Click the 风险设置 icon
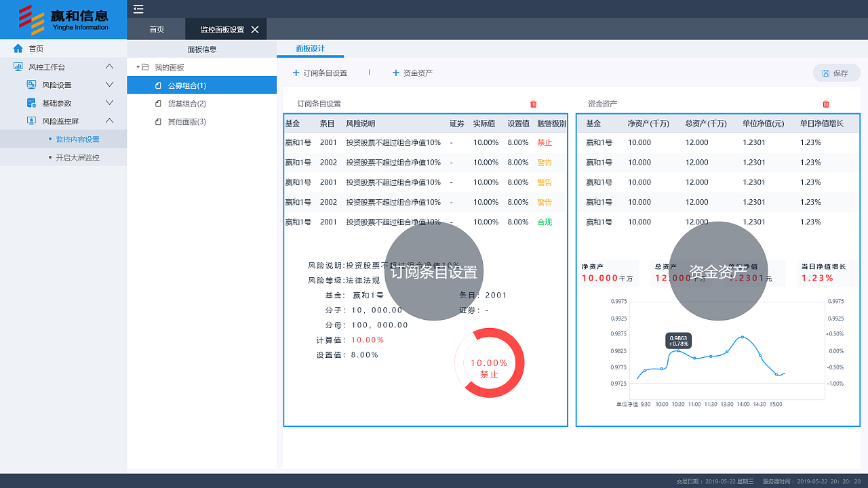Viewport: 868px width, 488px height. (31, 85)
